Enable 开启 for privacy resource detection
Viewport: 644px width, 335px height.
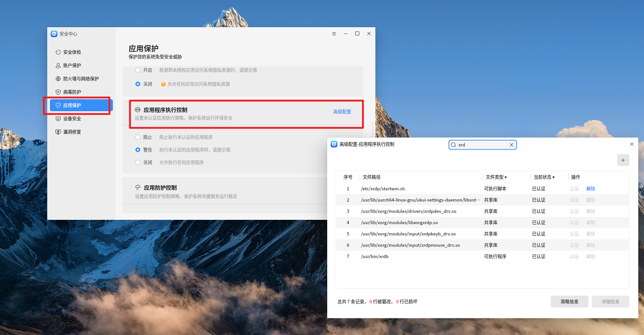click(138, 70)
